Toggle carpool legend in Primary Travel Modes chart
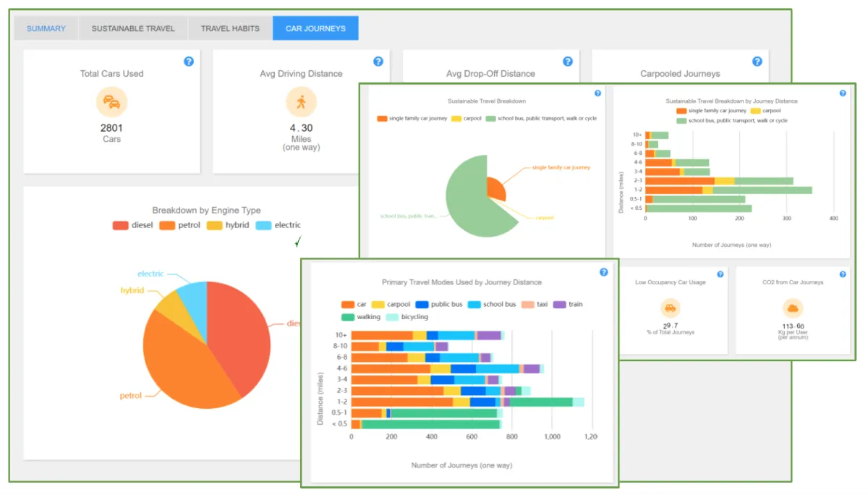Screen dimensions: 868x495 pyautogui.click(x=391, y=305)
